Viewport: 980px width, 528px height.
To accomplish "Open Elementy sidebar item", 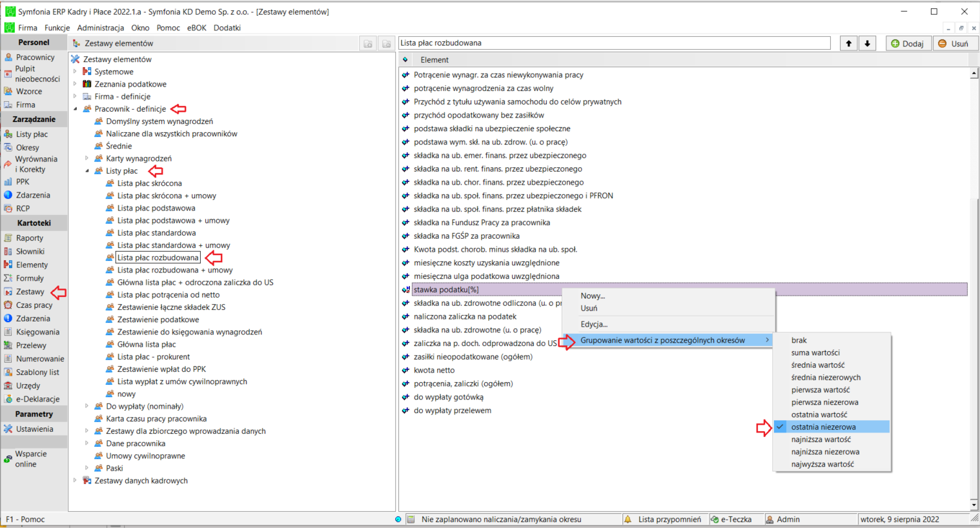I will point(32,265).
